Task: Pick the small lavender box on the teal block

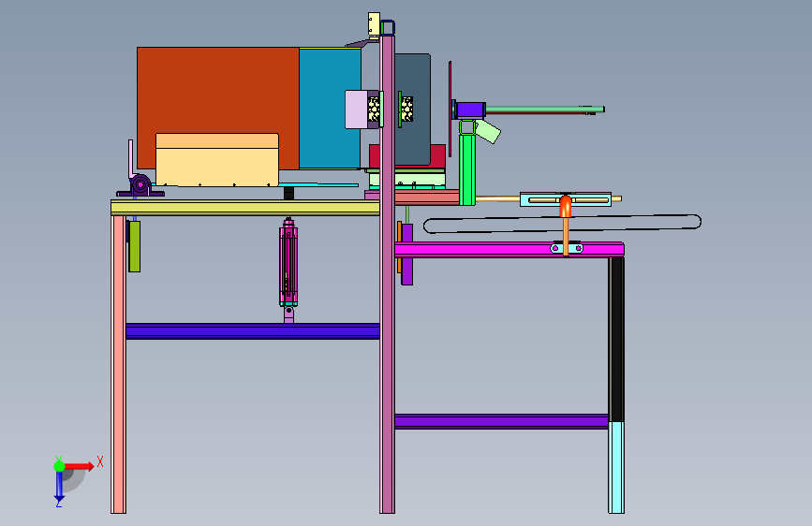Action: [356, 110]
